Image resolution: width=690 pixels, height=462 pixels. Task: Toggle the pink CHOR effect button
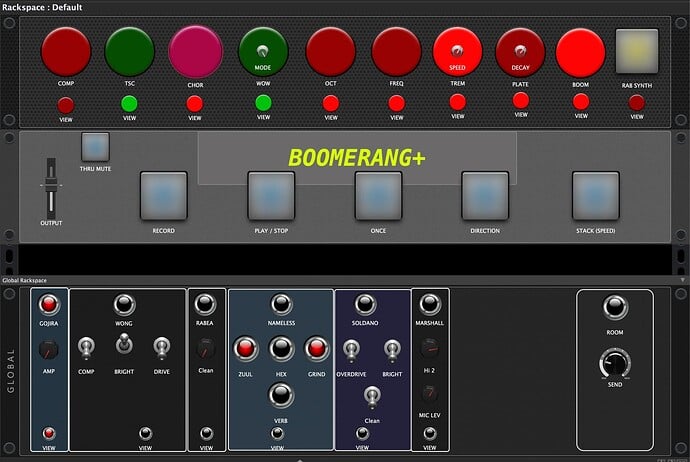tap(195, 52)
